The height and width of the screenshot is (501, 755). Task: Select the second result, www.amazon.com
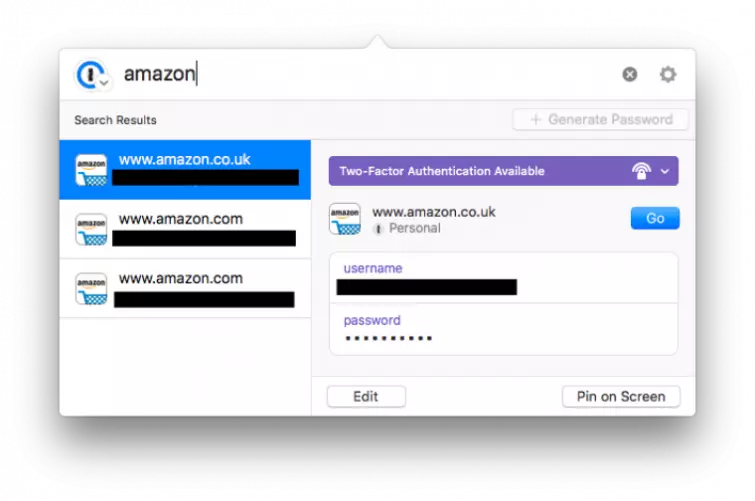point(185,229)
